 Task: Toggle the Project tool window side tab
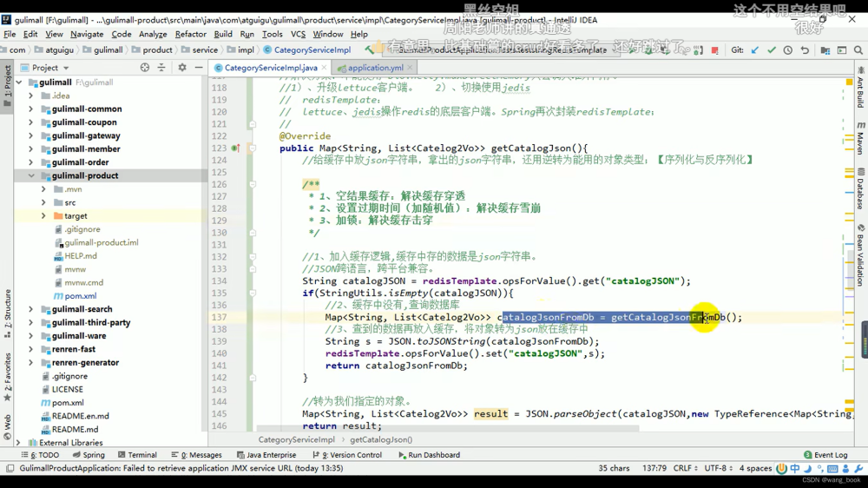pos(7,89)
